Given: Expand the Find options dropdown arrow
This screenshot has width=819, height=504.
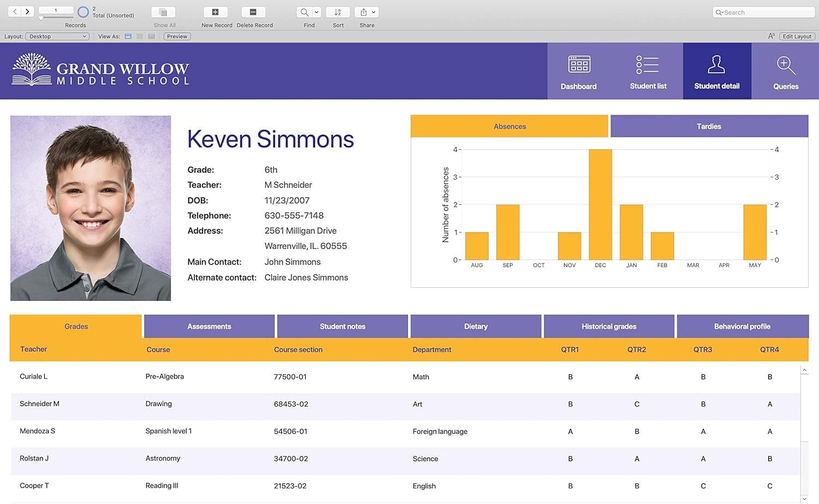Looking at the screenshot, I should pos(316,12).
